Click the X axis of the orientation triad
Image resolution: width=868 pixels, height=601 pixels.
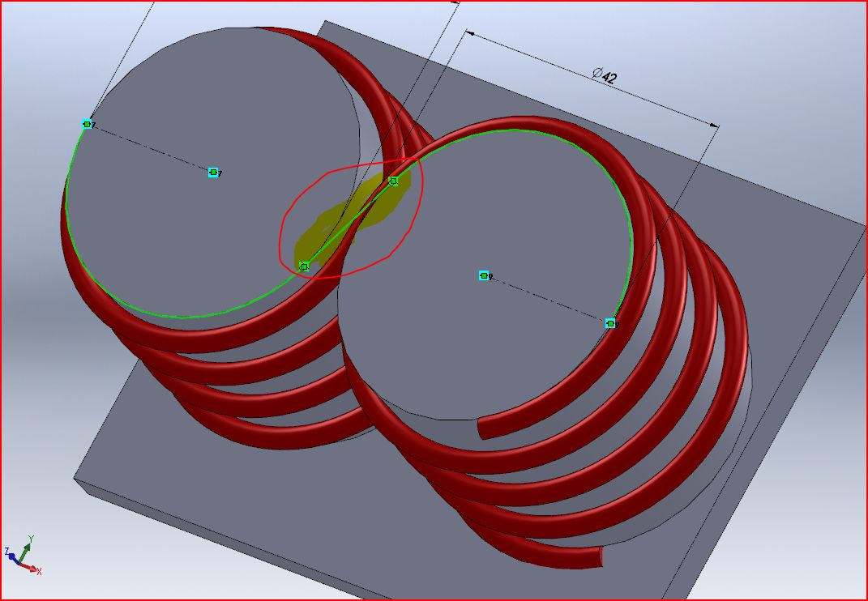coord(31,568)
